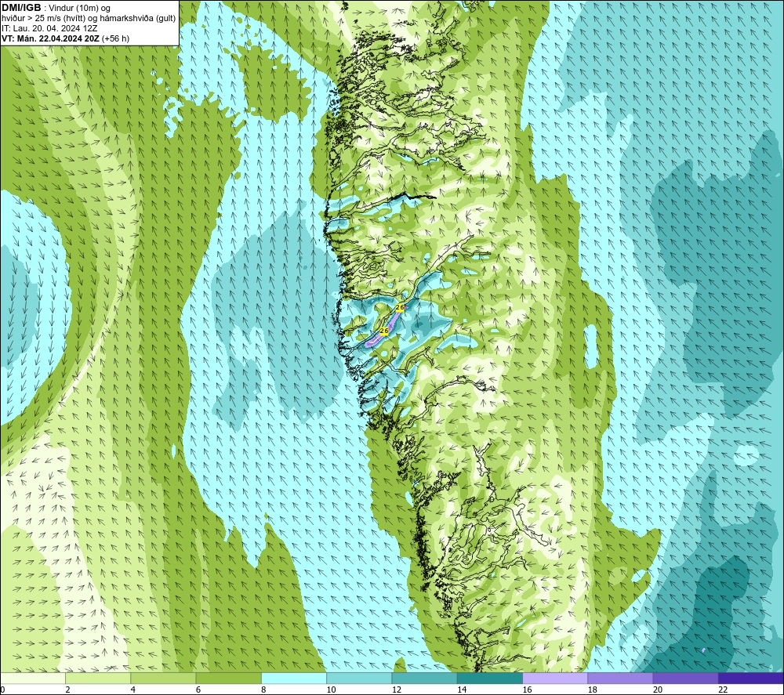
Task: Click the legend scale label '10'
Action: 331,690
